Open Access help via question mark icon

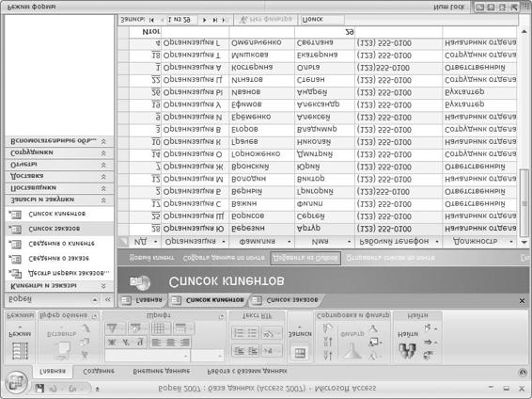[523, 373]
